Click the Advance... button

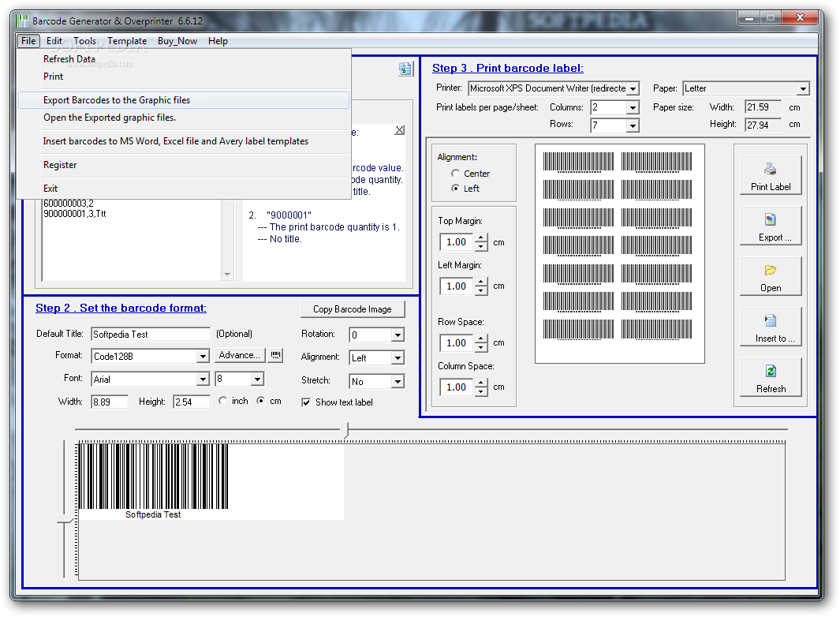pyautogui.click(x=240, y=355)
